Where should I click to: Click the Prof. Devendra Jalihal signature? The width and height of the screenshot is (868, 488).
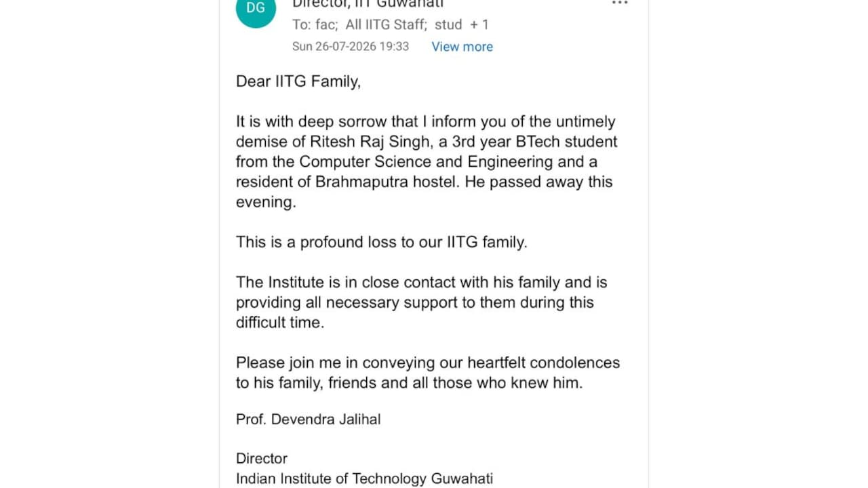pos(309,419)
